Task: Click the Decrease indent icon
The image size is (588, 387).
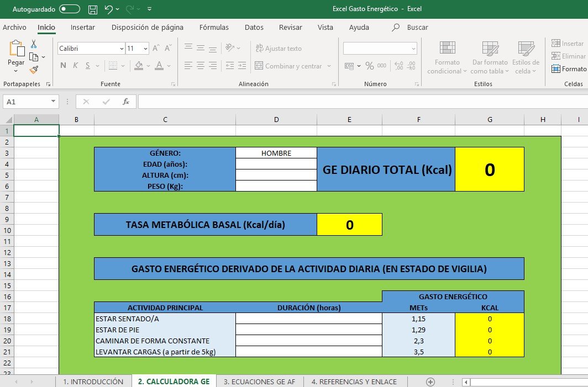Action: [x=230, y=66]
